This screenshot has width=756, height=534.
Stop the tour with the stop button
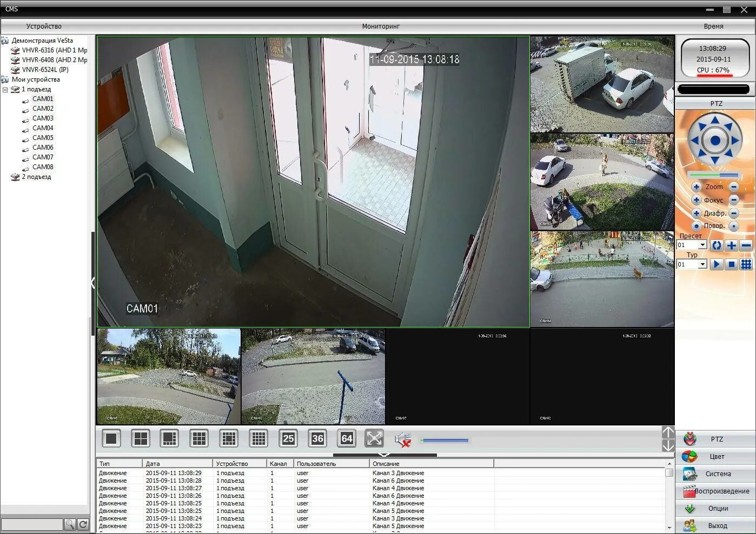tap(731, 264)
